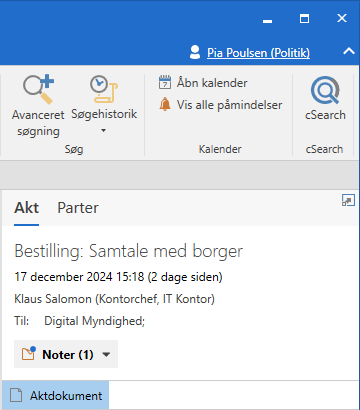
Task: Expand the Noter dropdown arrow
Action: (106, 354)
